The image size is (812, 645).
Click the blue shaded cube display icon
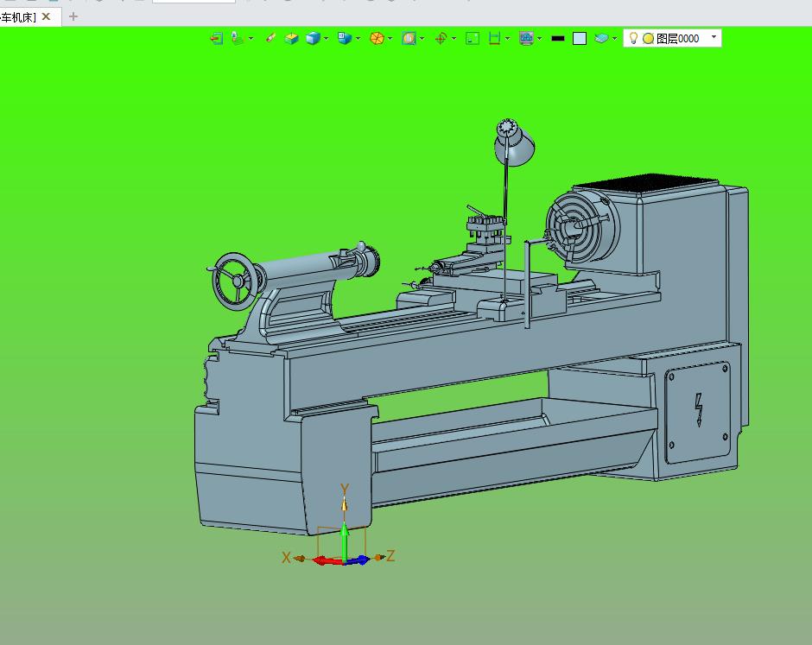click(313, 38)
